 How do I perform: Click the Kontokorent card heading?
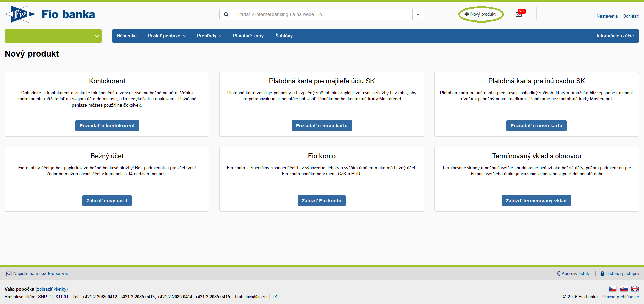107,81
